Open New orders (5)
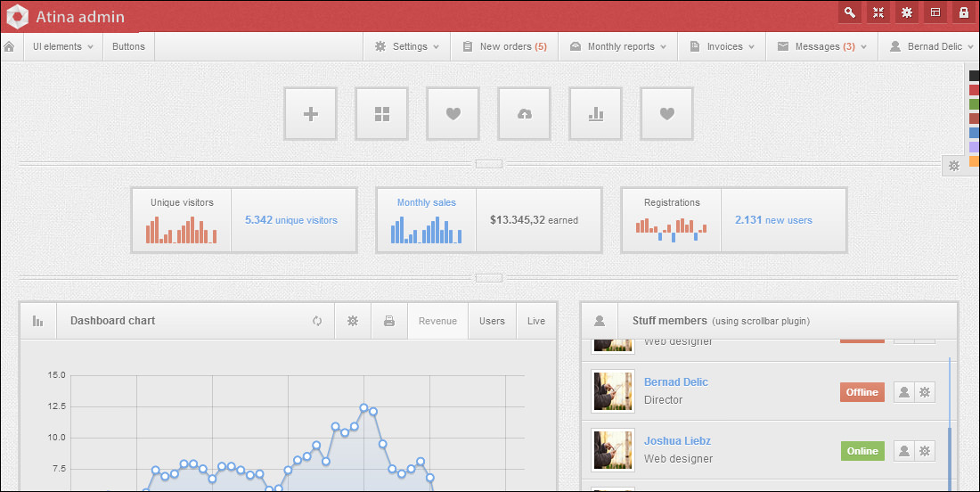The height and width of the screenshot is (492, 980). [x=504, y=47]
